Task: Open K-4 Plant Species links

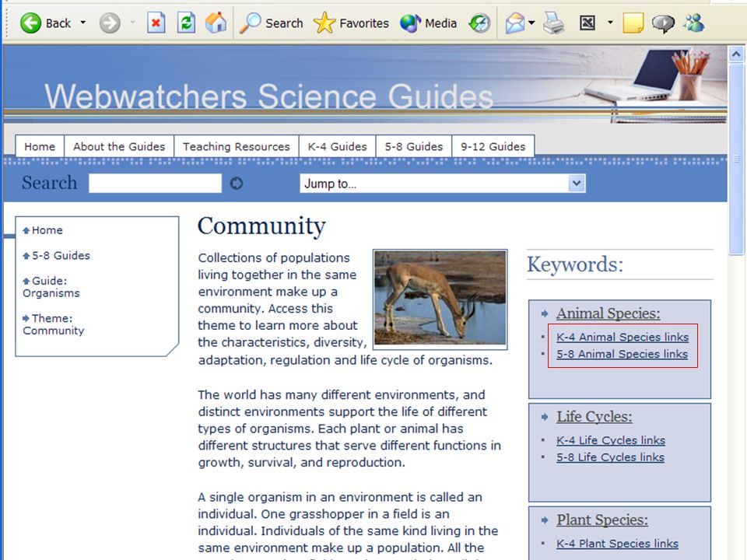Action: point(617,544)
